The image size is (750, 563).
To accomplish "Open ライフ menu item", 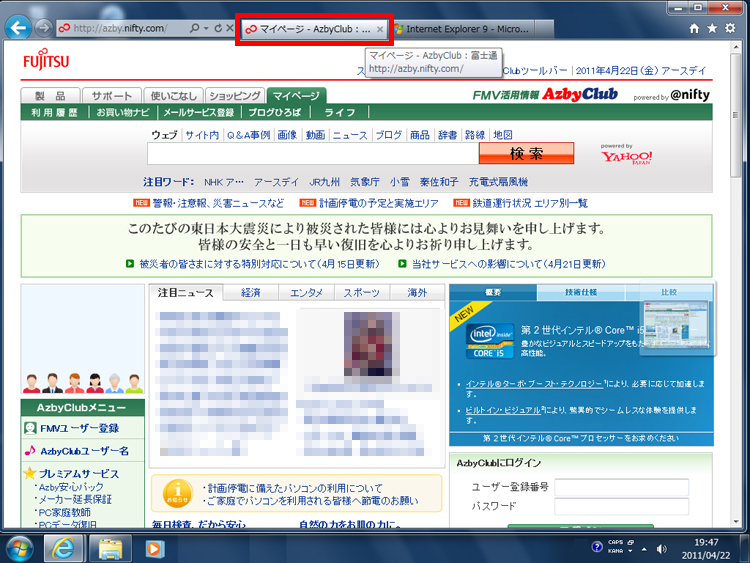I will point(340,112).
